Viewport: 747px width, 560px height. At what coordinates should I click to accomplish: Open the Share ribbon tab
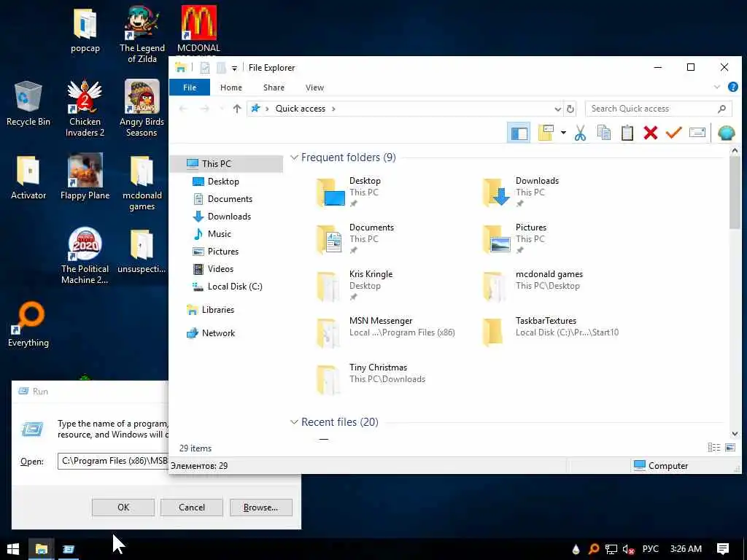tap(274, 87)
